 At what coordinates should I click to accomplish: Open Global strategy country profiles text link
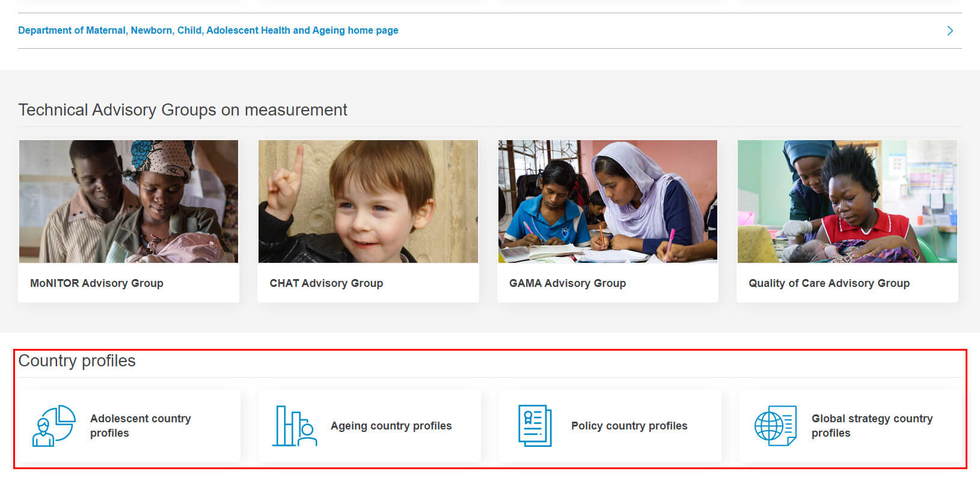(872, 426)
